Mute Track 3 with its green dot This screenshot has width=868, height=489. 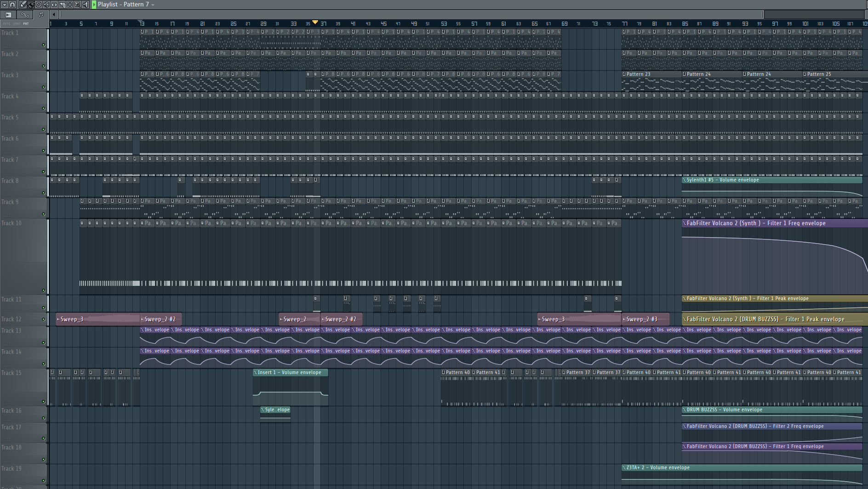click(44, 87)
